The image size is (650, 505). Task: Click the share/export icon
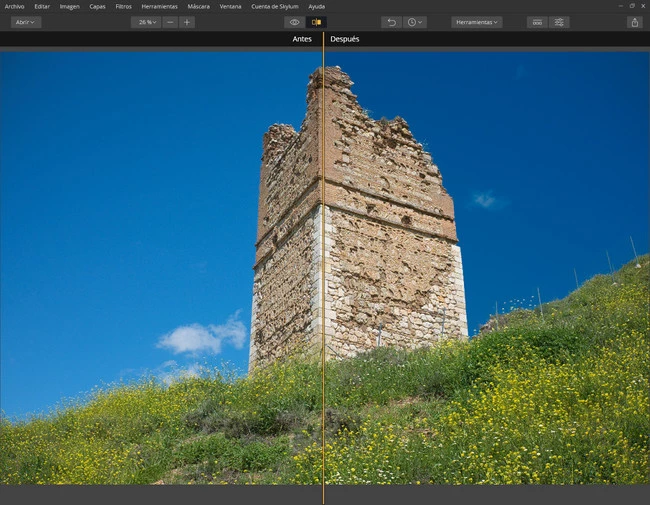click(634, 22)
